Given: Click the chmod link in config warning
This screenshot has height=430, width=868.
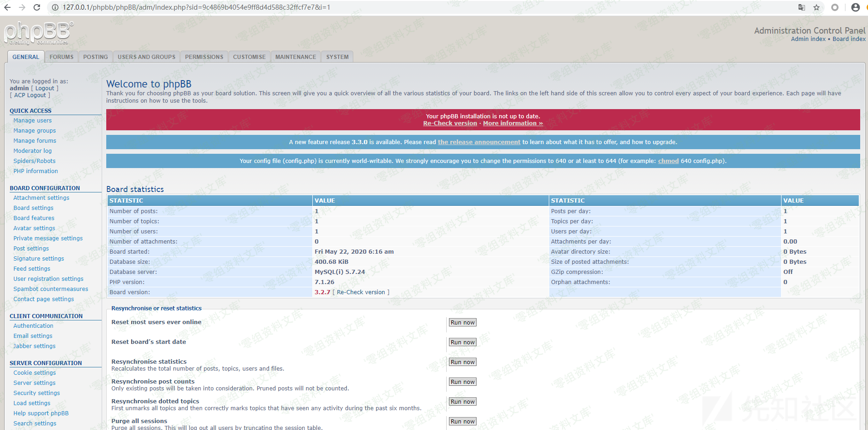Looking at the screenshot, I should 668,161.
